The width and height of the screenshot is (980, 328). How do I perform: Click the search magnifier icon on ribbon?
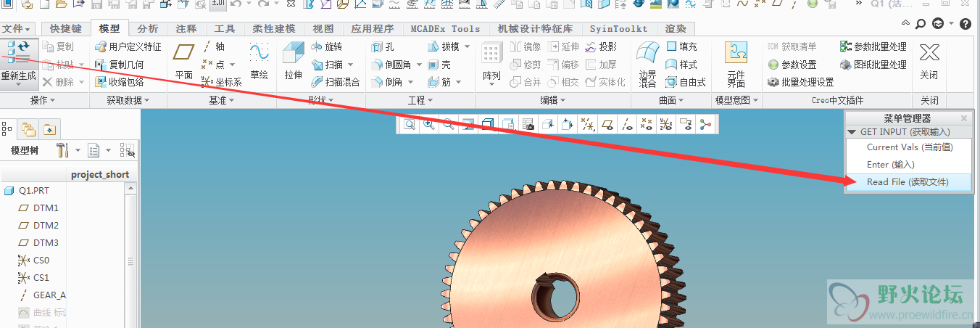921,24
